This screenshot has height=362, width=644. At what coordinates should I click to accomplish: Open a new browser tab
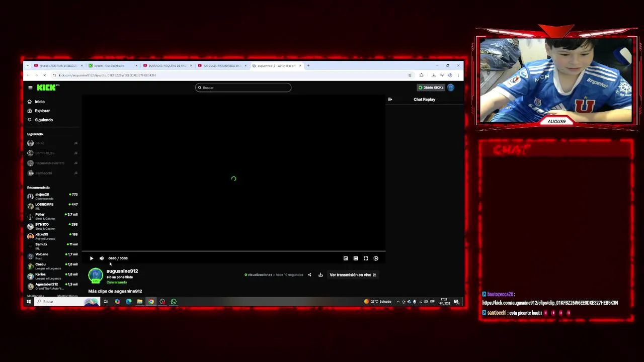tap(308, 66)
